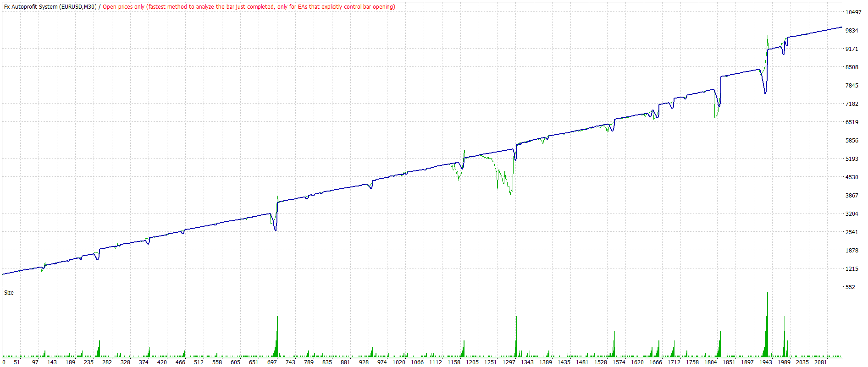Click x-axis label 51

17,362
